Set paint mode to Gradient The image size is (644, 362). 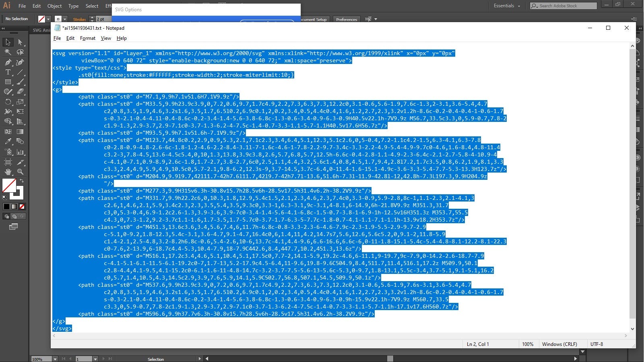pyautogui.click(x=14, y=207)
